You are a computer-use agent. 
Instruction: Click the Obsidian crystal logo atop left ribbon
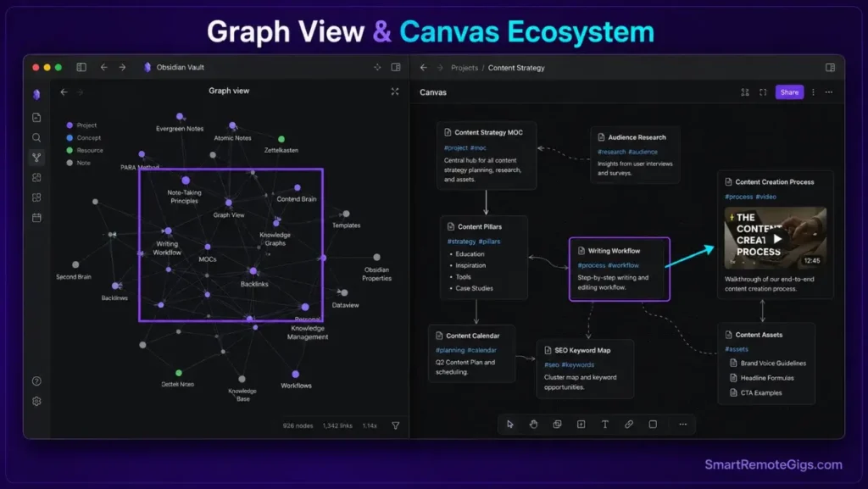click(x=36, y=95)
